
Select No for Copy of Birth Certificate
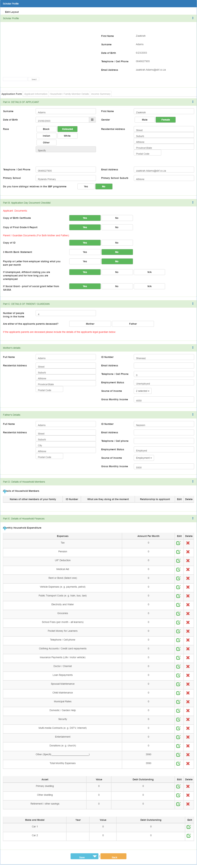tap(117, 218)
